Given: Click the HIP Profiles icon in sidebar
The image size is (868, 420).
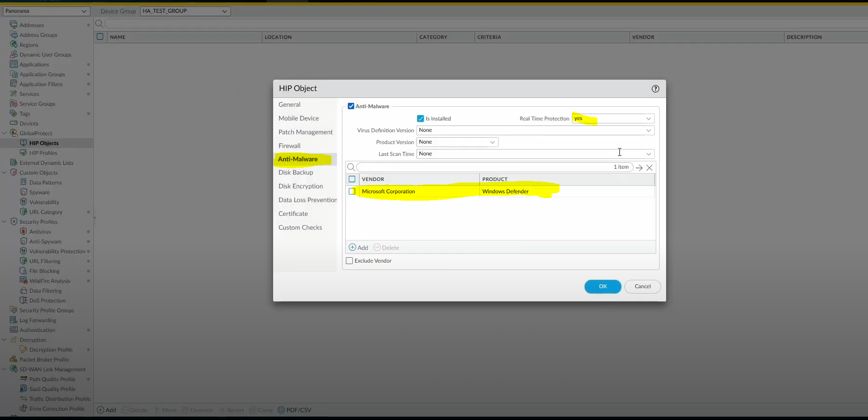Looking at the screenshot, I should point(24,152).
